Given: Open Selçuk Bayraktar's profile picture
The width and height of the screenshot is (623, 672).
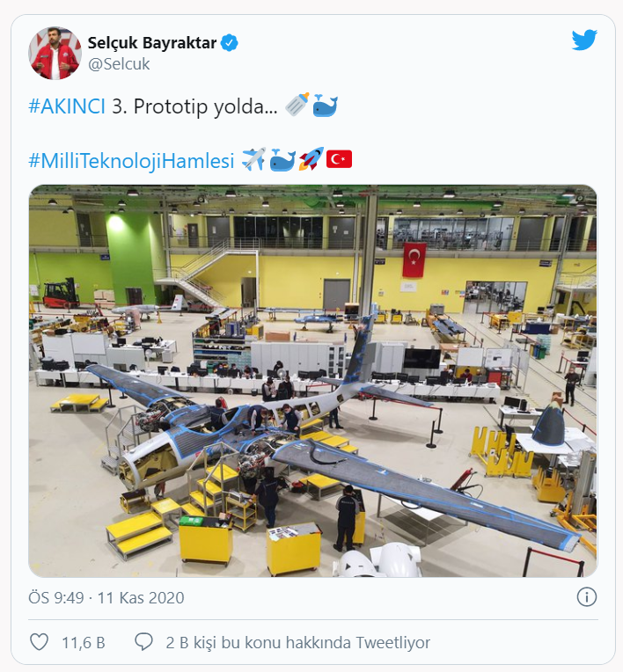Looking at the screenshot, I should (x=55, y=53).
